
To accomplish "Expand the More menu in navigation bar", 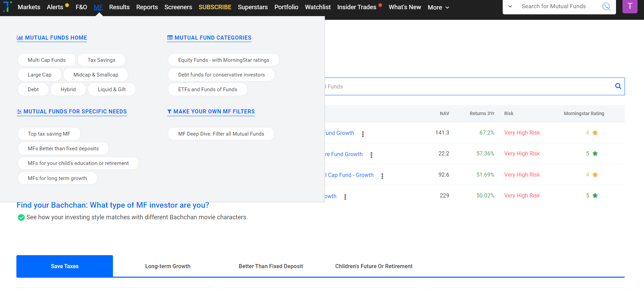I will (438, 7).
